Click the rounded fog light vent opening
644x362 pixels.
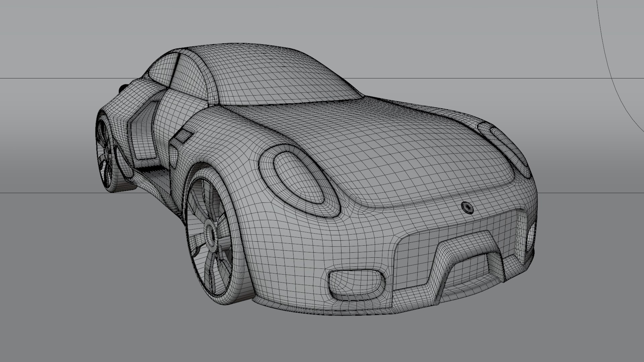356,285
